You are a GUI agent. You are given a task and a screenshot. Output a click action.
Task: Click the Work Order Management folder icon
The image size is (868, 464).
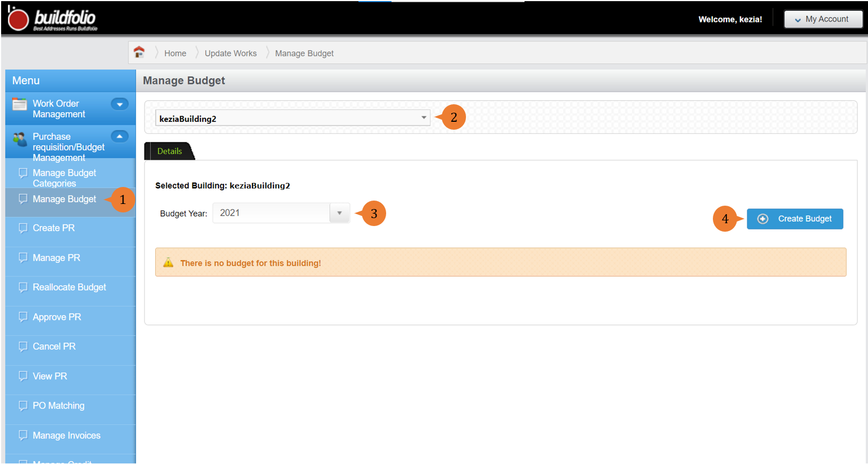[x=20, y=104]
